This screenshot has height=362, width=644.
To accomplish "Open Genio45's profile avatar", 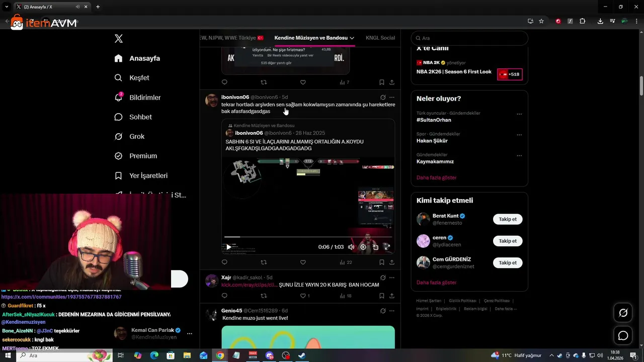I will (212, 315).
